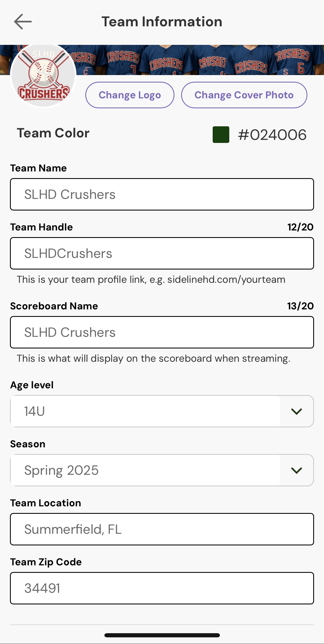
Task: Focus the Team Name input field
Action: [x=162, y=194]
